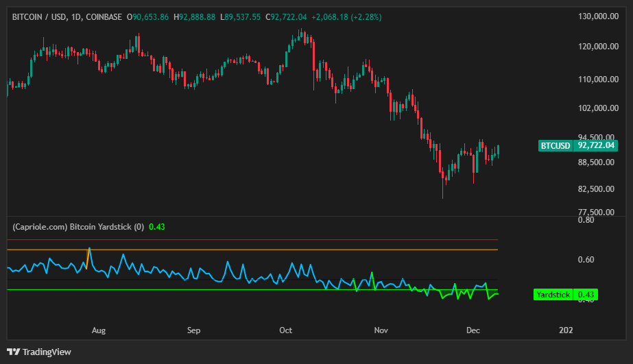Click the red upper threshold line

point(274,240)
